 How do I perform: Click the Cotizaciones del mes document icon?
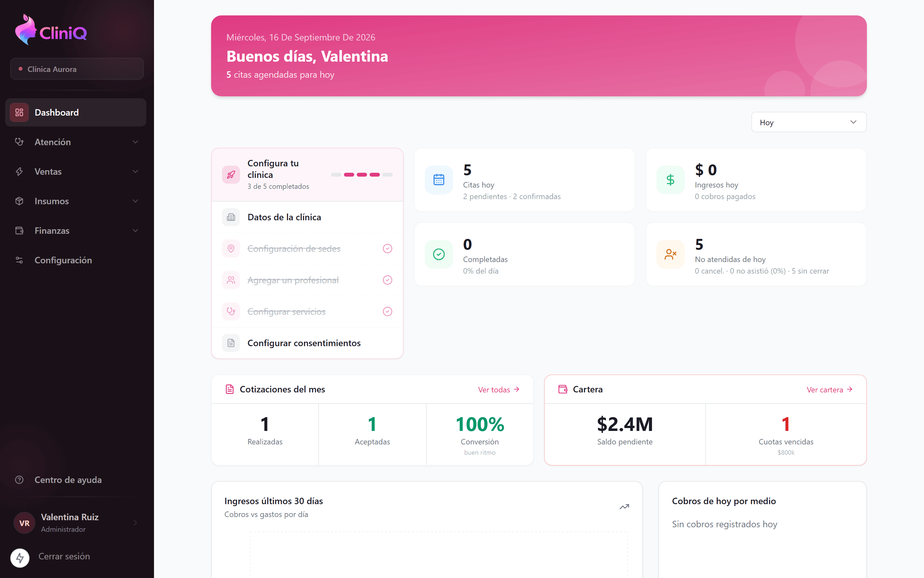[x=229, y=389]
